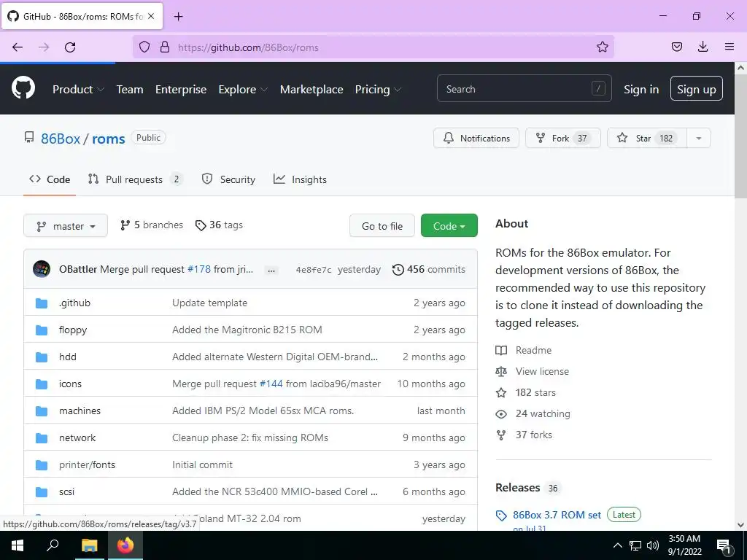The height and width of the screenshot is (560, 747).
Task: Open the 86Box owner link
Action: tap(61, 139)
